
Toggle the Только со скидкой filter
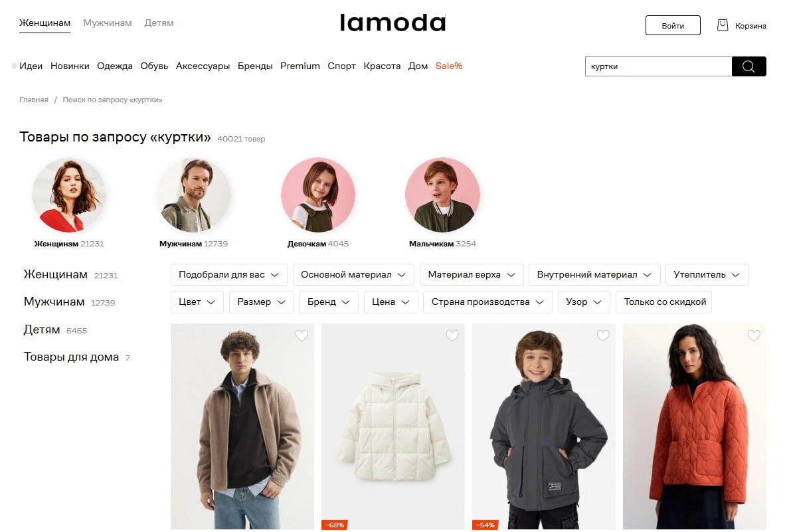tap(664, 302)
